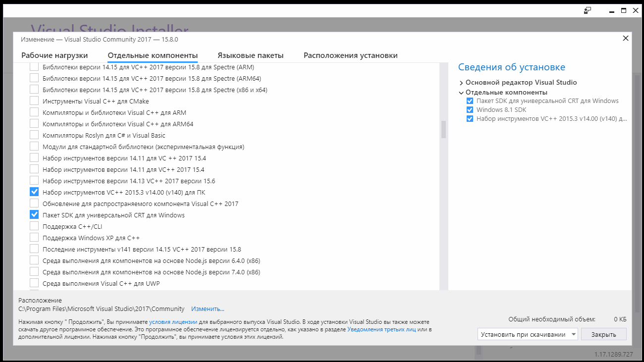Click the installer version 1.17.1289.727
The height and width of the screenshot is (362, 644).
(614, 355)
